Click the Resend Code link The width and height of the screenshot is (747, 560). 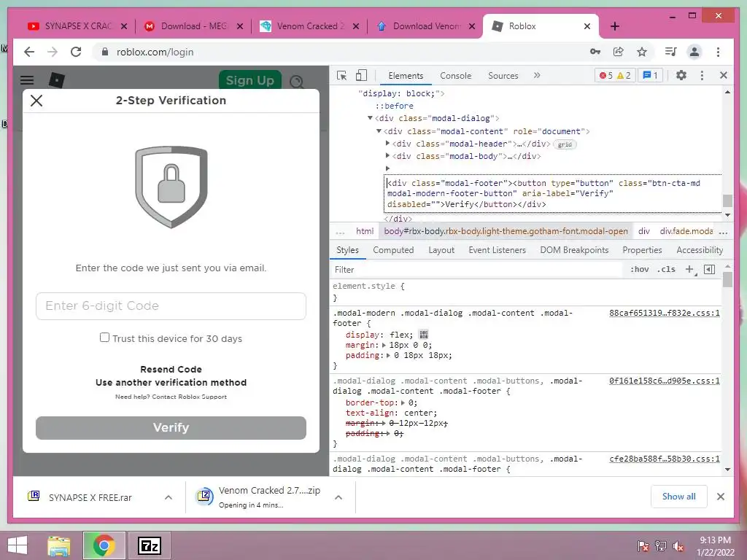(x=171, y=369)
